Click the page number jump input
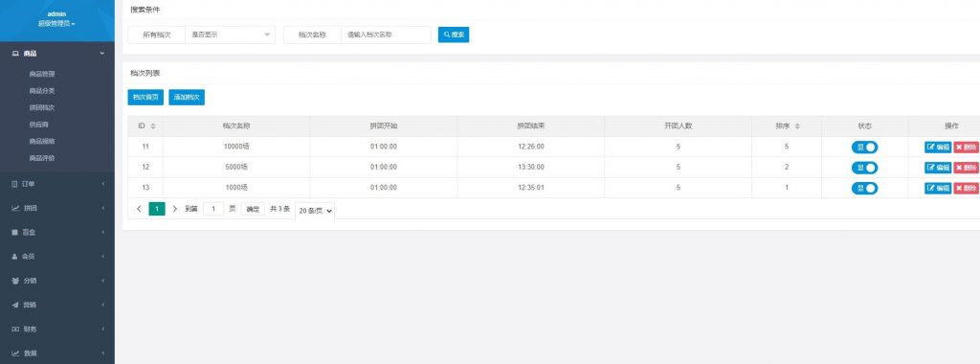This screenshot has height=364, width=980. [213, 209]
